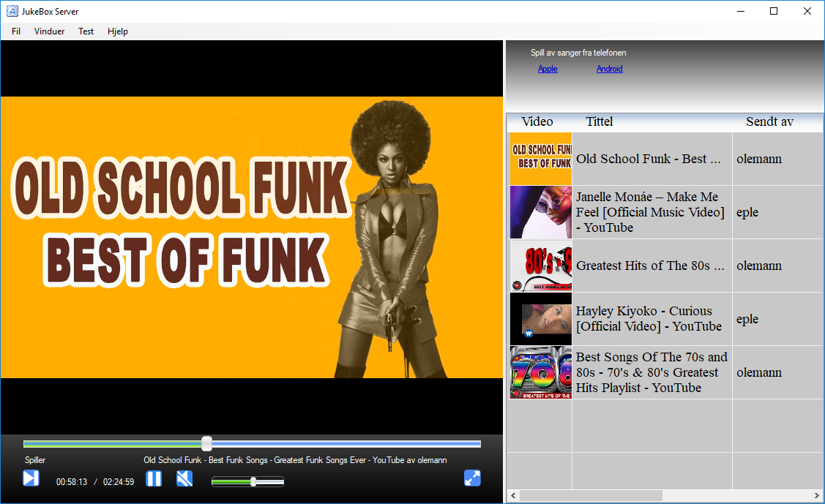This screenshot has height=504, width=825.
Task: Click the Tittel column header
Action: tap(600, 122)
